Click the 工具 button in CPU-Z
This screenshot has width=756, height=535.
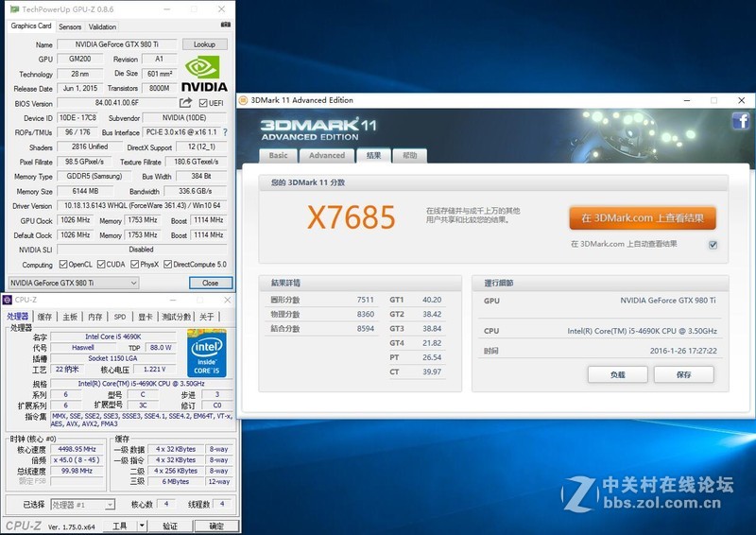(x=120, y=526)
